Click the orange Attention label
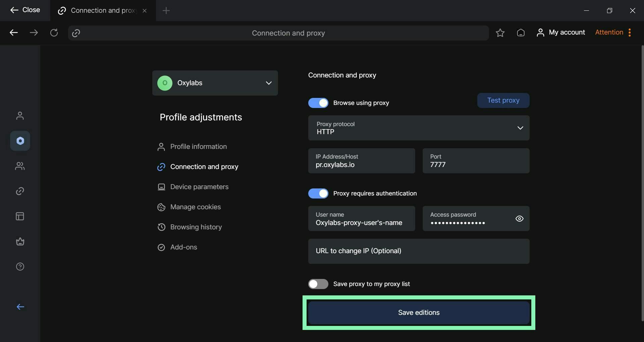Image resolution: width=644 pixels, height=342 pixels. point(609,32)
